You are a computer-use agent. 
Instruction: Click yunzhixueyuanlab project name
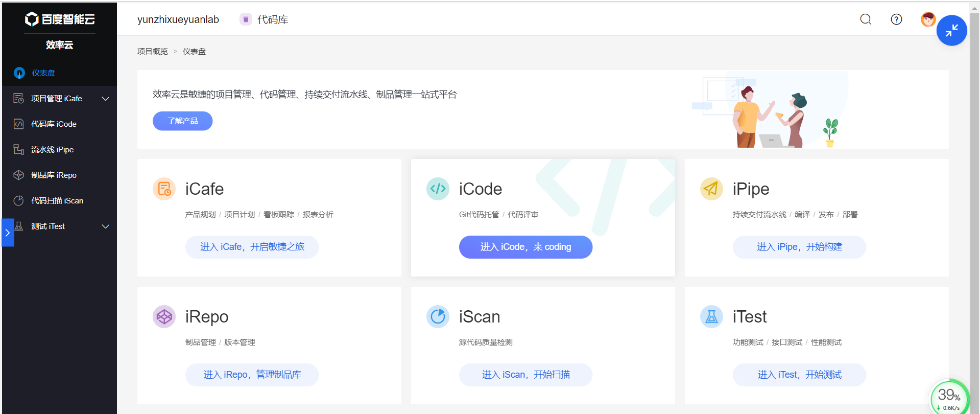tap(178, 19)
